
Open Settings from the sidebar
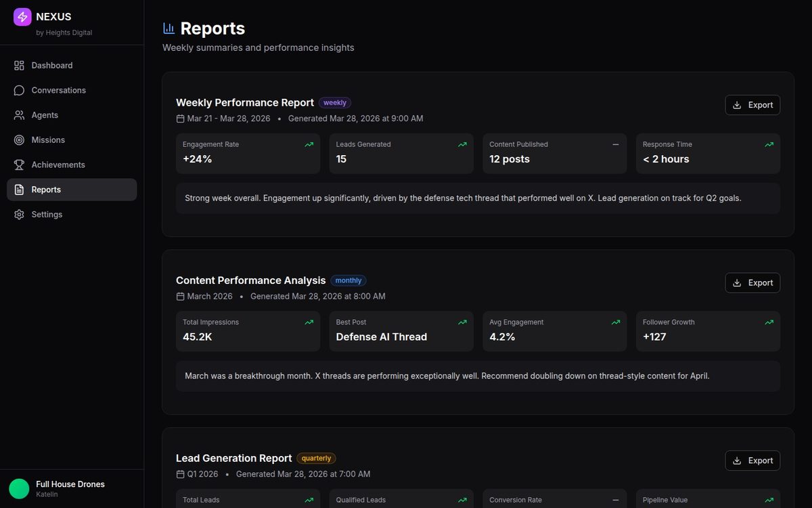(x=72, y=215)
